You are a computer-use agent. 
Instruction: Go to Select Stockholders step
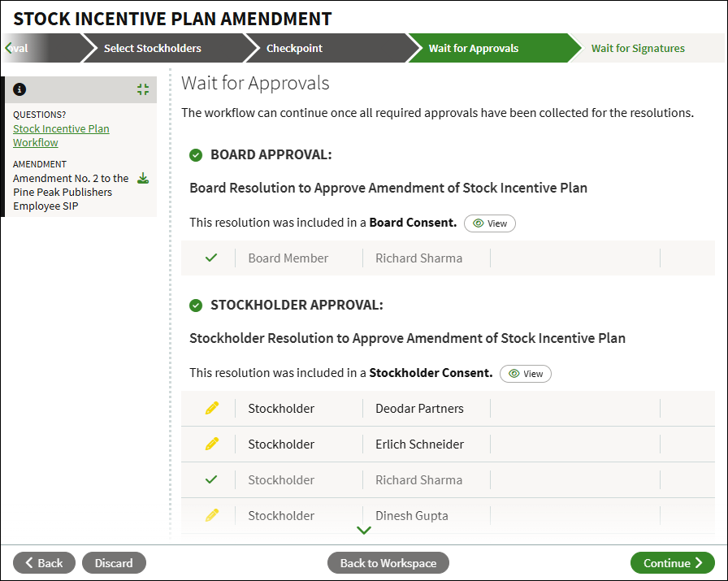(x=152, y=48)
